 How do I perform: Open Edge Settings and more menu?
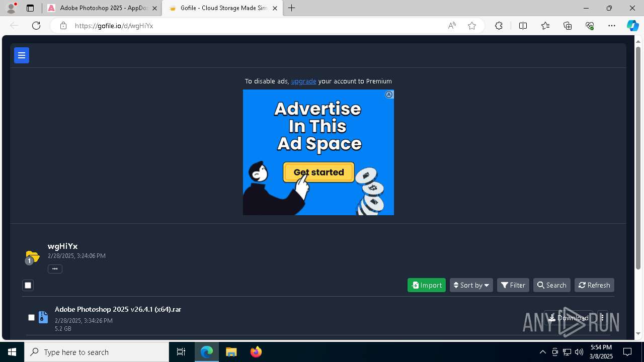(612, 26)
